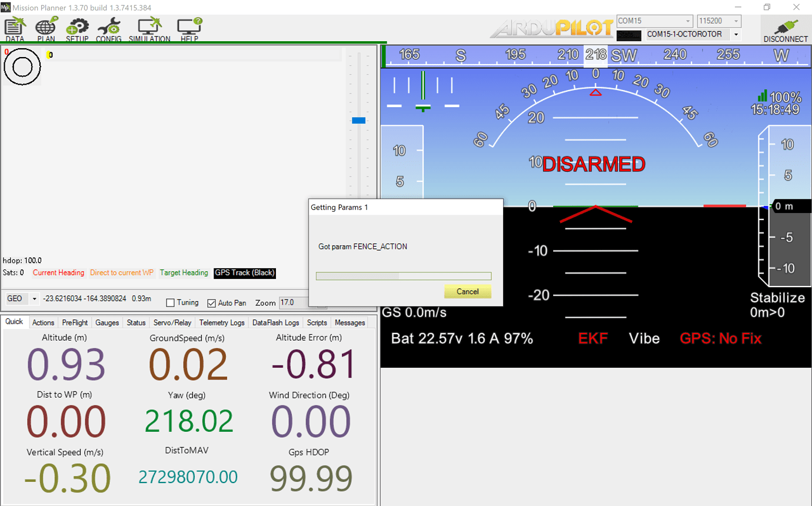Click the Vibe status text on HUD
The image size is (812, 506).
coord(644,338)
